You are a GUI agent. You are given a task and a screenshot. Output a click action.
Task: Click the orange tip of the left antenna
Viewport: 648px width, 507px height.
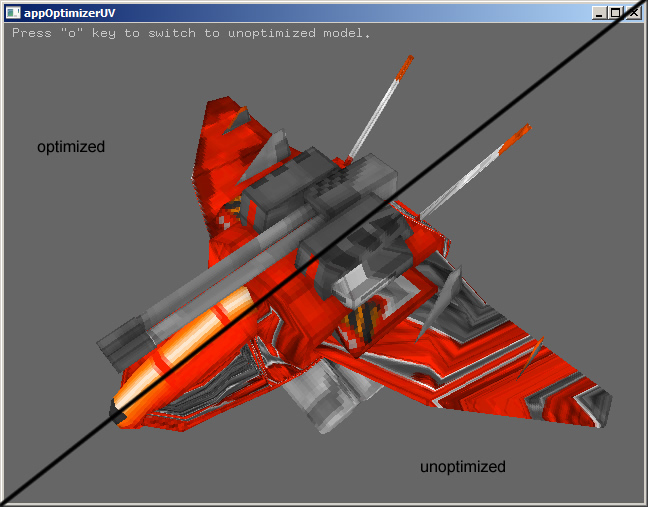(x=404, y=68)
